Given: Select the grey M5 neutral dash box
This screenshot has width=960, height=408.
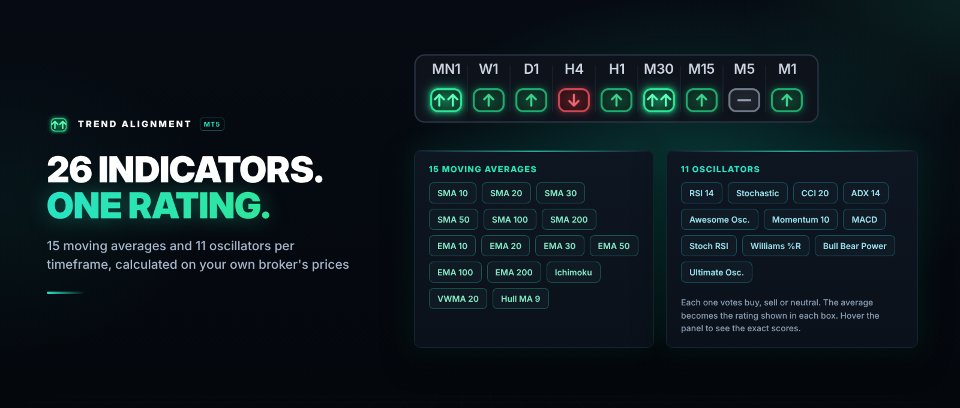Looking at the screenshot, I should pos(744,100).
